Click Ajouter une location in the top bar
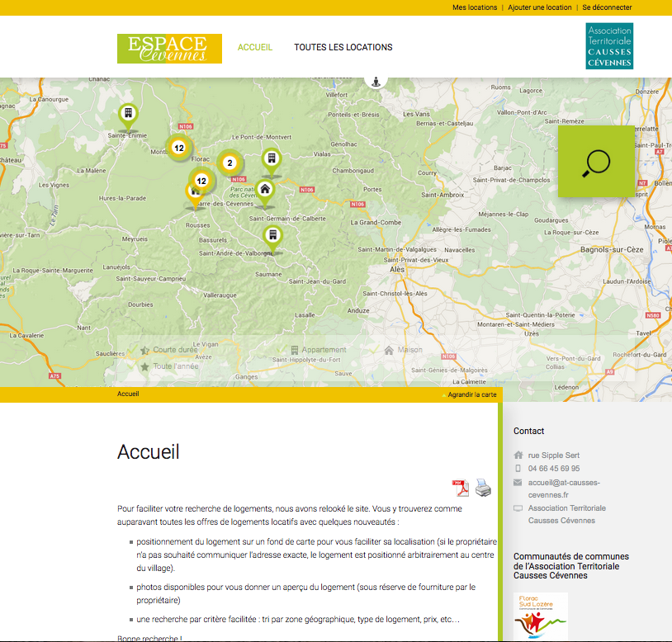The width and height of the screenshot is (672, 642). (540, 7)
